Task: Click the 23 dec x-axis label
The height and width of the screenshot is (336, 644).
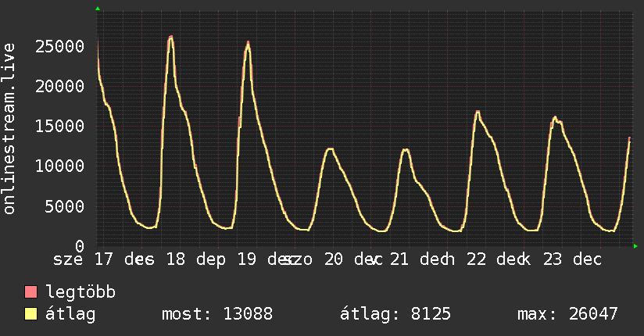Action: [572, 259]
